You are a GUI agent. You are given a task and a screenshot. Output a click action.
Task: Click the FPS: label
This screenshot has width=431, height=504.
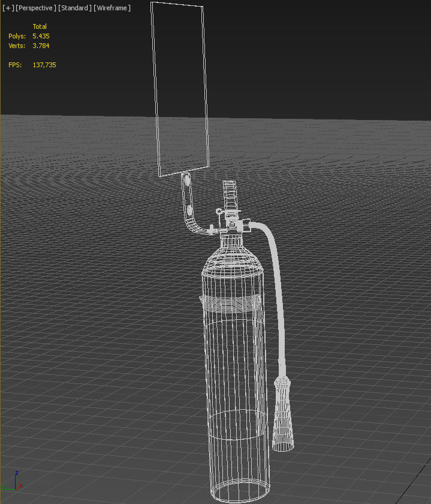tap(15, 65)
